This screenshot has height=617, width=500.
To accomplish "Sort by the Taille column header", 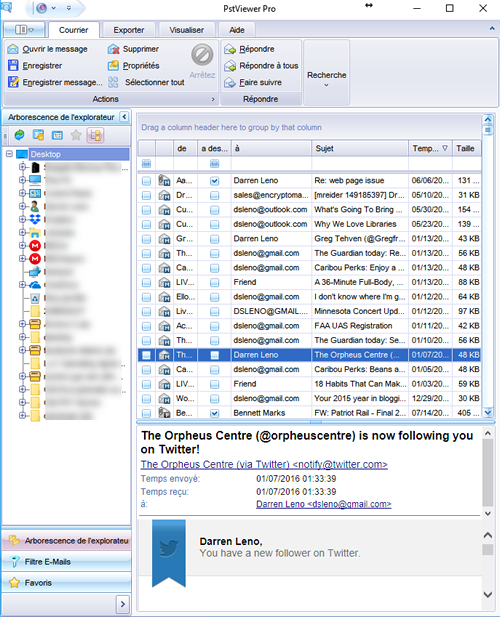I will tap(467, 148).
